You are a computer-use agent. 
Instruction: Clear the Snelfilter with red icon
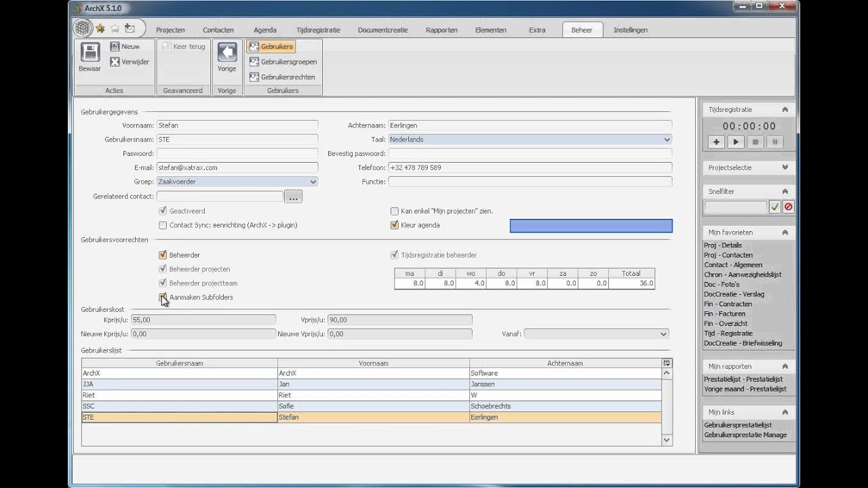[788, 207]
